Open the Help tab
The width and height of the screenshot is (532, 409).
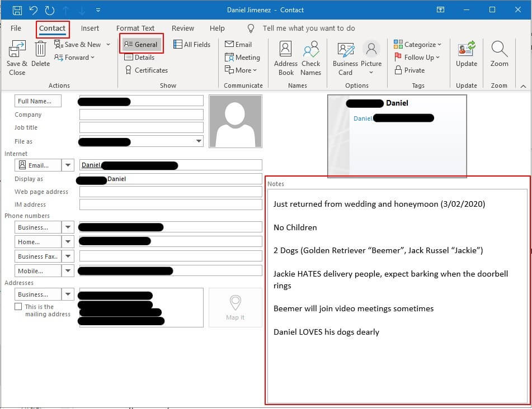[x=217, y=28]
